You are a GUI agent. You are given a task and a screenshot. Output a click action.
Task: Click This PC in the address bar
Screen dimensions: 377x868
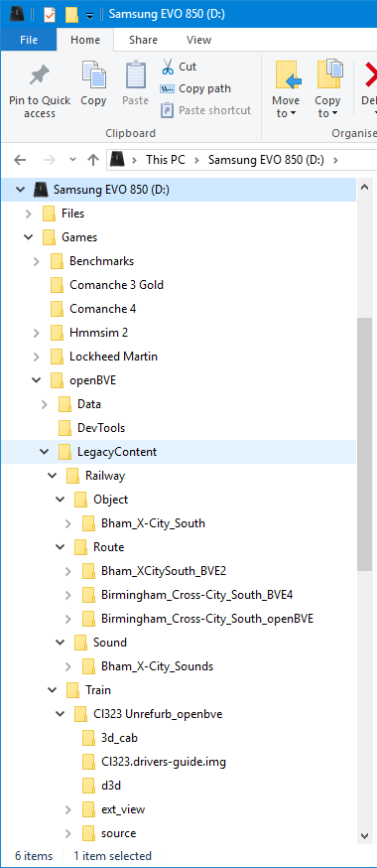click(166, 160)
